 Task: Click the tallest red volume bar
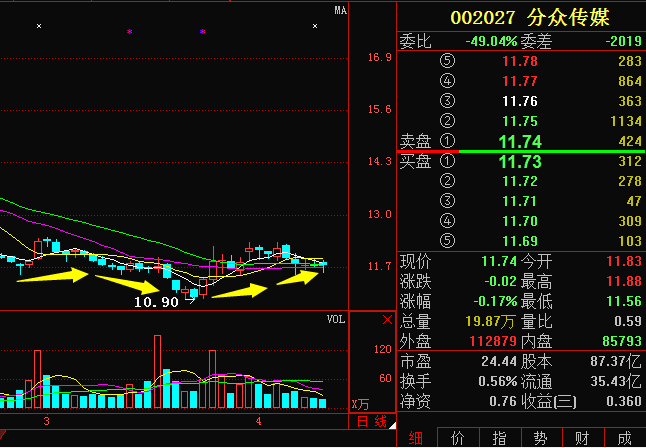[x=157, y=372]
